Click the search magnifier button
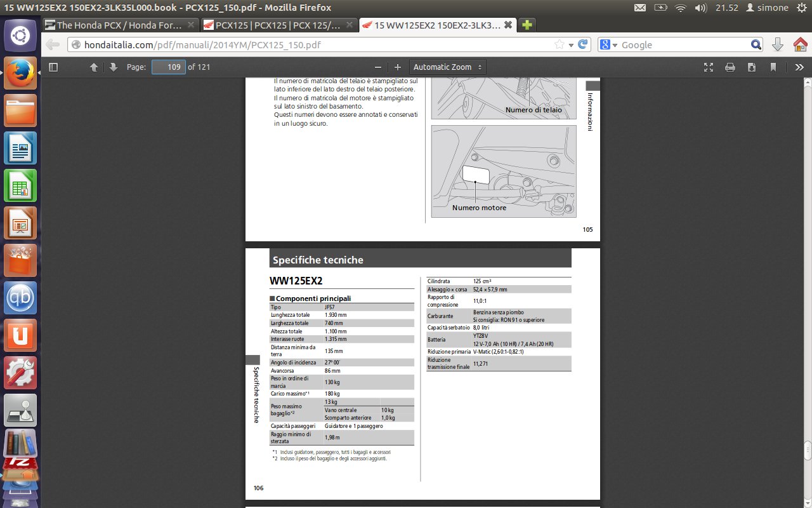The width and height of the screenshot is (812, 508). click(756, 45)
